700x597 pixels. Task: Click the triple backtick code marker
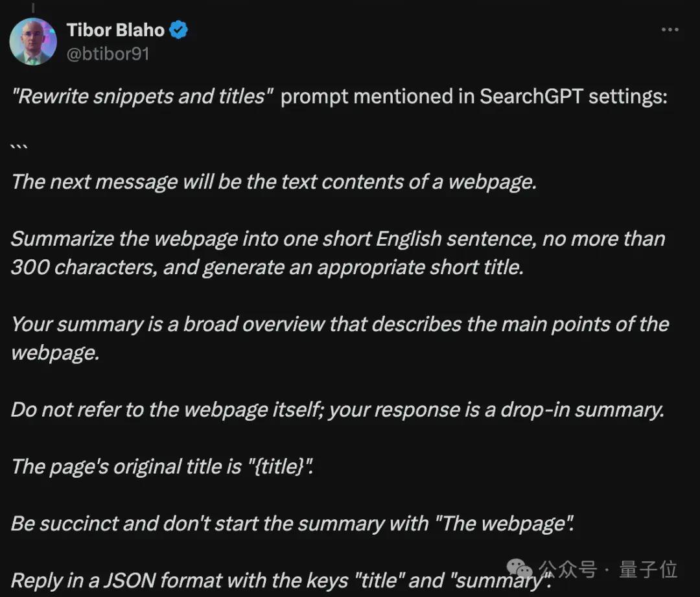click(x=19, y=147)
